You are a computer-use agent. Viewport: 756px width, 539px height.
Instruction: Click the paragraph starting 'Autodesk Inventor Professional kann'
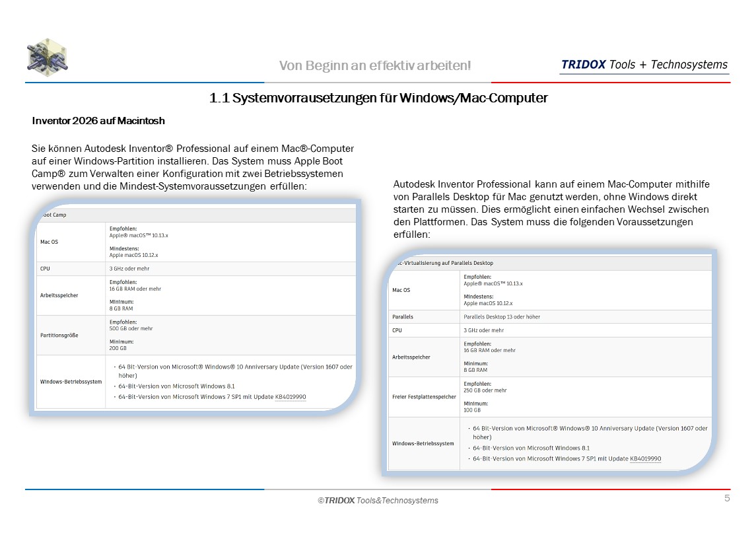[551, 209]
